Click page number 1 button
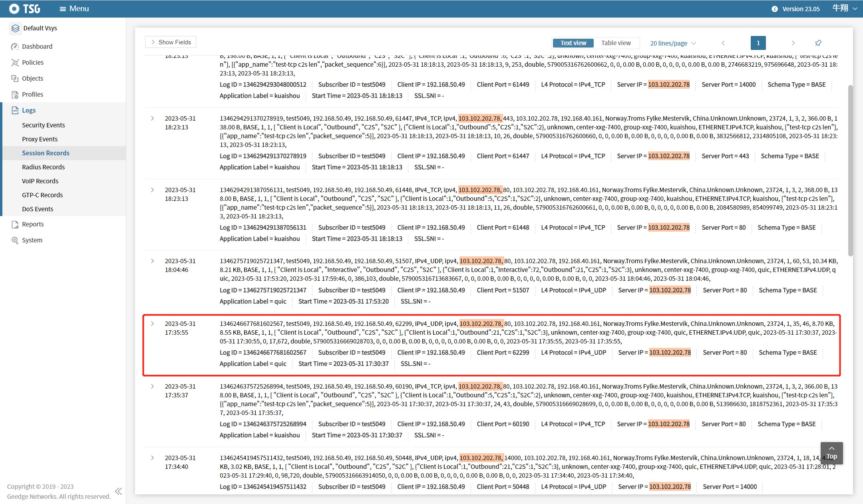Viewport: 863px width, 504px height. pyautogui.click(x=758, y=43)
